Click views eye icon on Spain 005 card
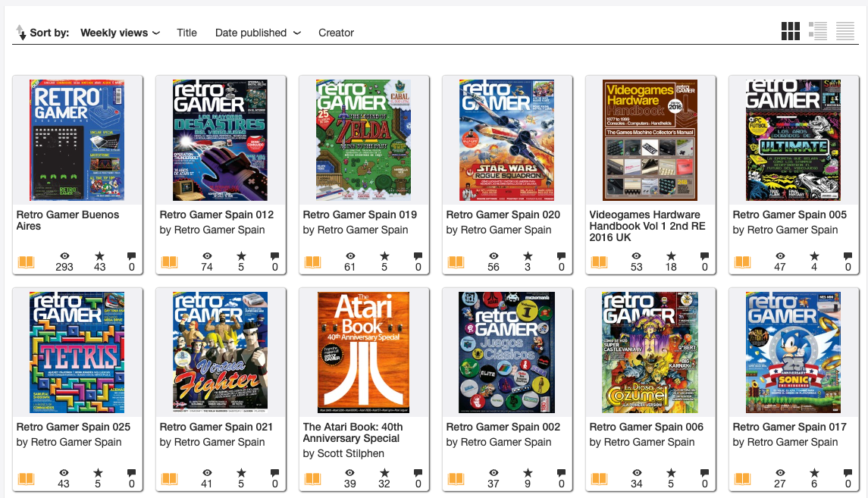868x498 pixels. pos(780,255)
